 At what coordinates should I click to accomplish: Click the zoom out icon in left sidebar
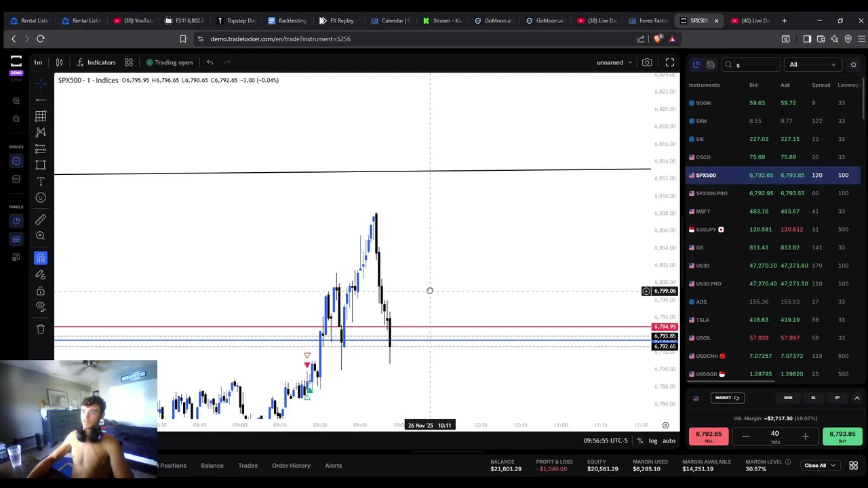[x=16, y=119]
